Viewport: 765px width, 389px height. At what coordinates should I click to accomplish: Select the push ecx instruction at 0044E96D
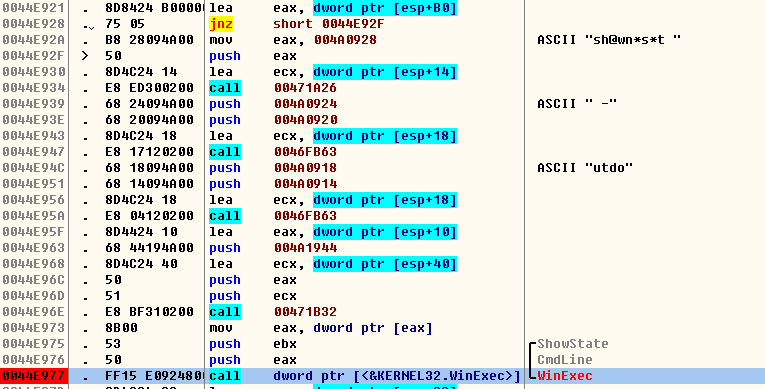[253, 296]
